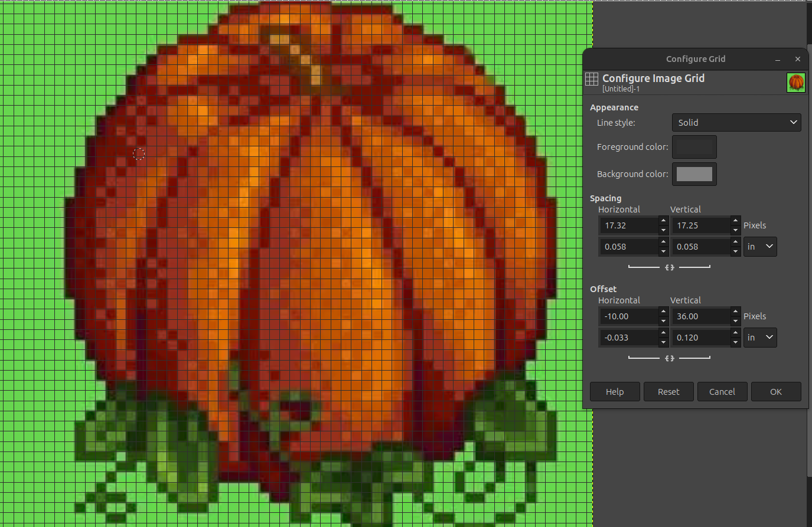Click the Vertical offset pixels field 36.00
Viewport: 812px width, 527px height.
click(x=700, y=316)
